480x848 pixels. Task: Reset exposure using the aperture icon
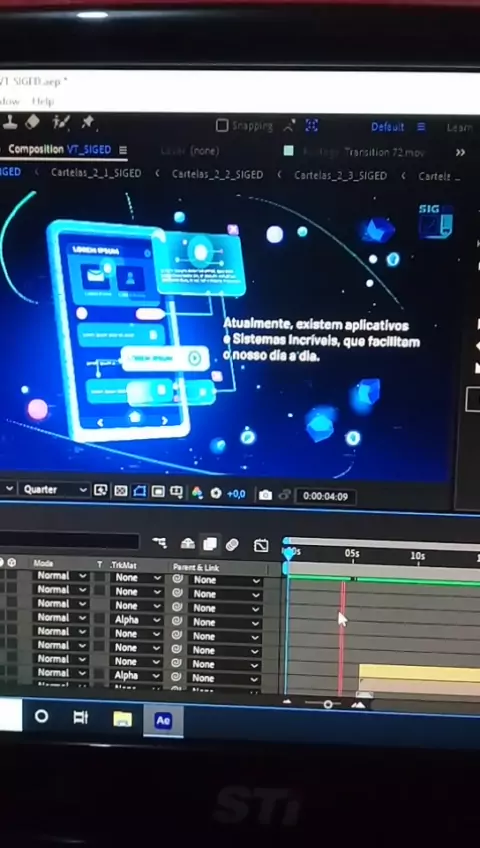[x=216, y=493]
